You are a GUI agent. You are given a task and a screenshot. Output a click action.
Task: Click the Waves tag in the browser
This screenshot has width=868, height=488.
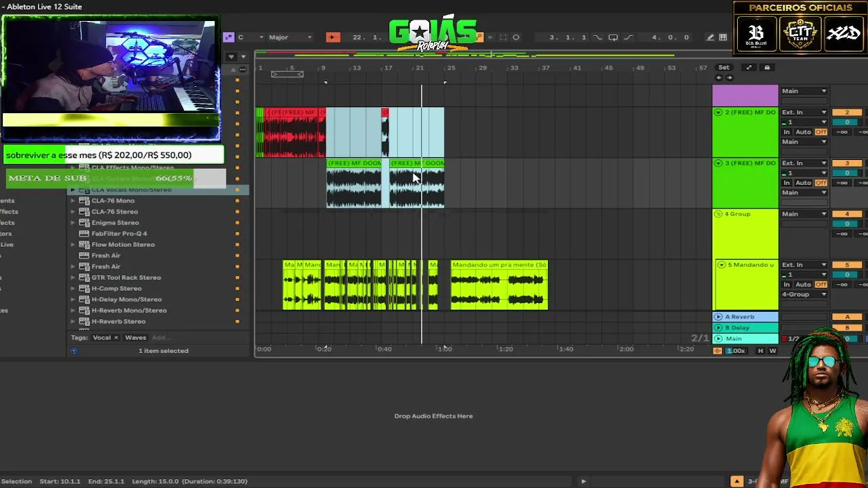136,338
